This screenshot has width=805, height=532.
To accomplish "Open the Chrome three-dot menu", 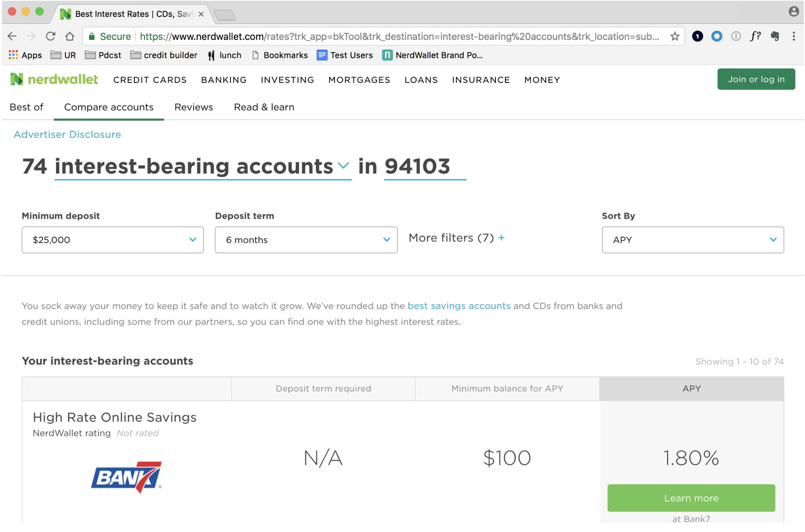I will tap(793, 36).
